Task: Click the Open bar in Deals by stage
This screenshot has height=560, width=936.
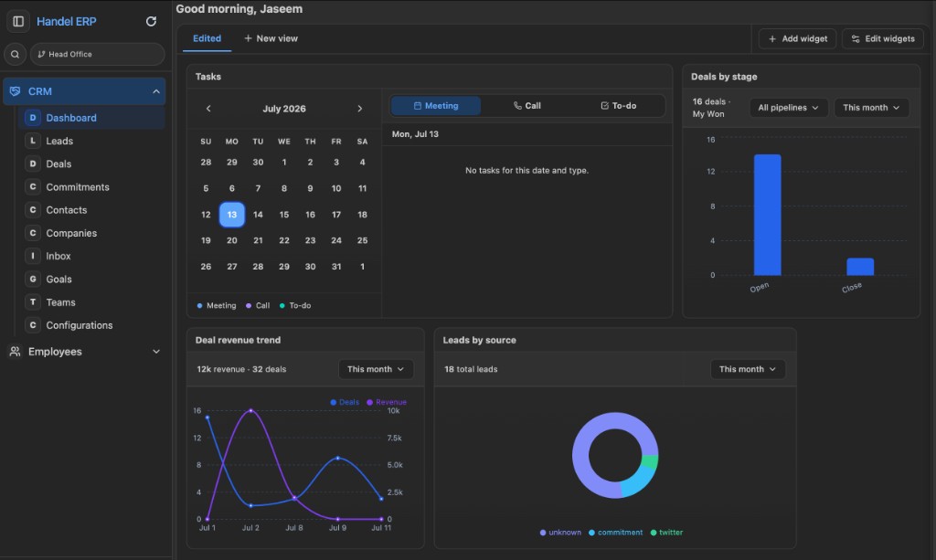Action: click(767, 215)
